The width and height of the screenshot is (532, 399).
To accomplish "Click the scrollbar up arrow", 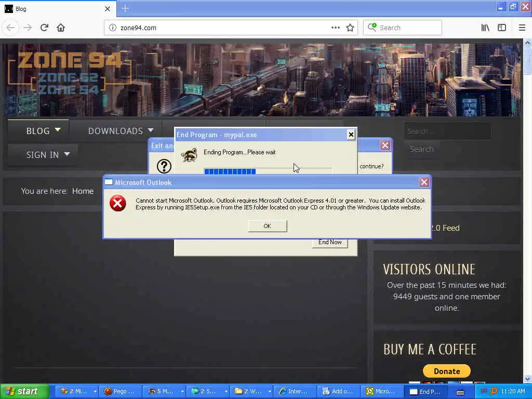I will coord(527,43).
